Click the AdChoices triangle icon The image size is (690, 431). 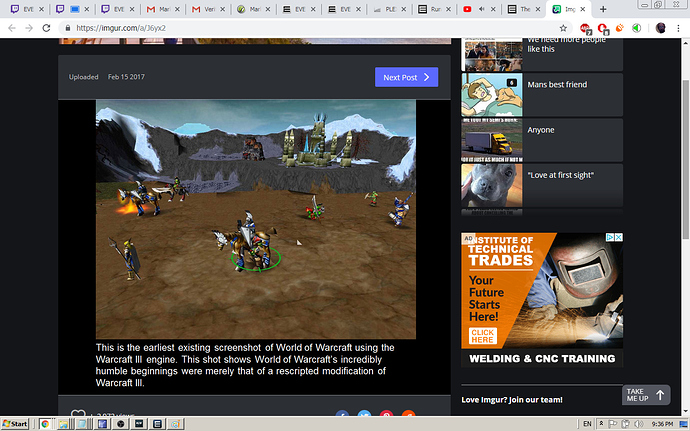coord(610,237)
